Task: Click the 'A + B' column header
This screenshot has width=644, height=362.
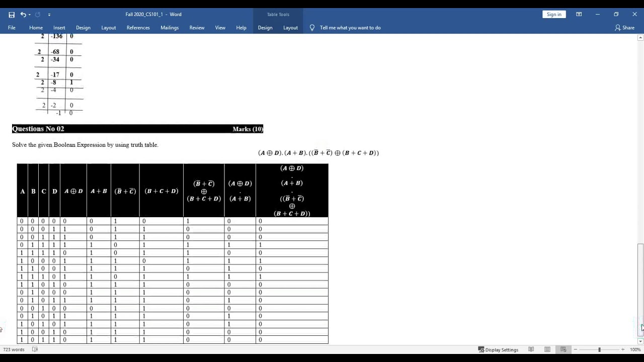Action: (99, 191)
